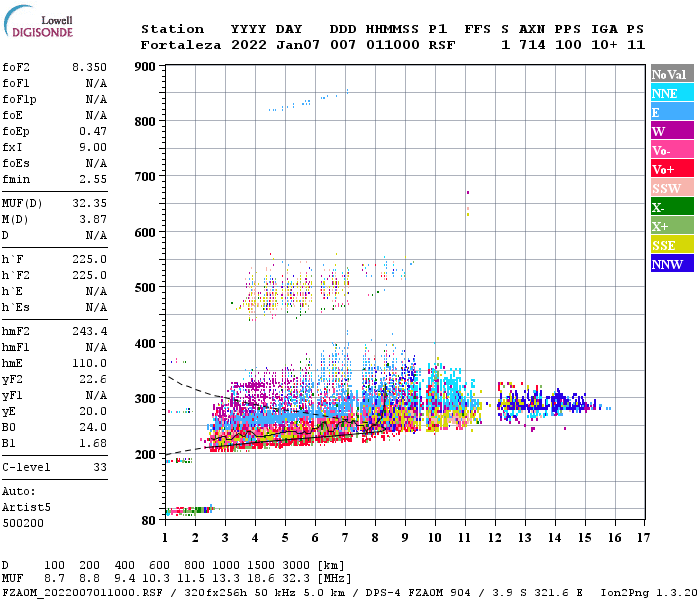The width and height of the screenshot is (700, 600).
Task: Click the h`F value 225.0
Action: tap(89, 259)
